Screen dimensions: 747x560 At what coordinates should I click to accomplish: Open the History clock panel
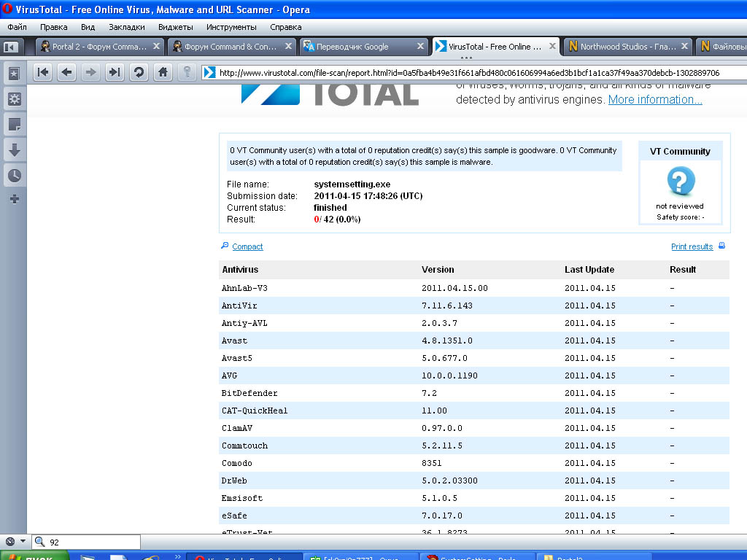(x=15, y=175)
